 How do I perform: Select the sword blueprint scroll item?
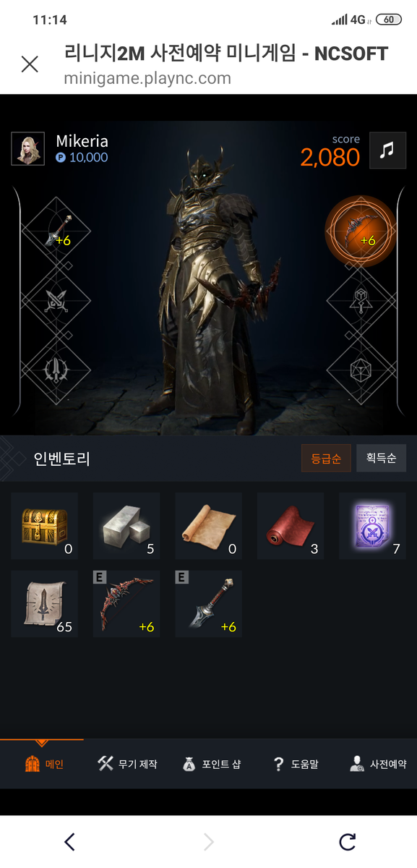(x=44, y=604)
